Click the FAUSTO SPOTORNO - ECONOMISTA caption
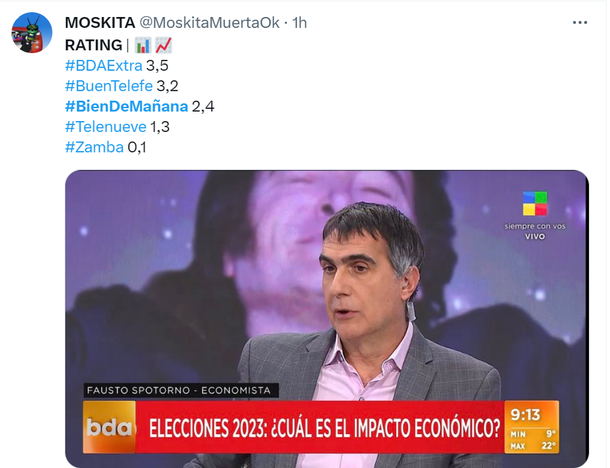 [x=181, y=390]
